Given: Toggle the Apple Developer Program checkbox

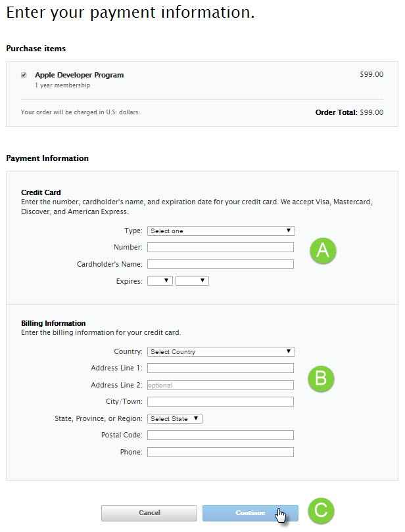Looking at the screenshot, I should coord(24,76).
